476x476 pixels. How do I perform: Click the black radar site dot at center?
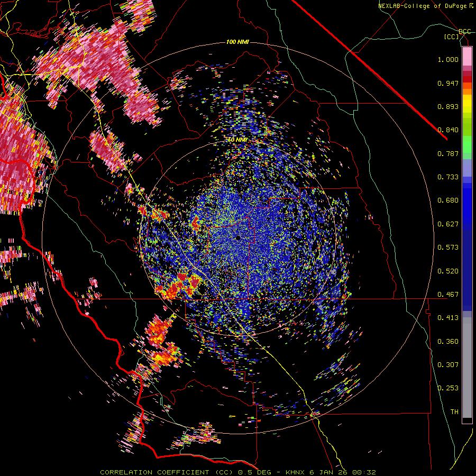point(239,238)
